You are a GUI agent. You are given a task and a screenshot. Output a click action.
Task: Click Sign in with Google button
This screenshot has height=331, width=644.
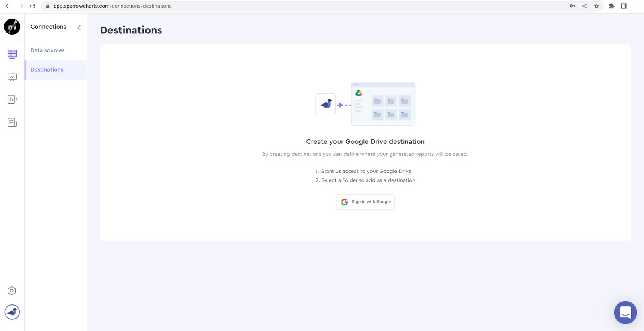pos(365,202)
